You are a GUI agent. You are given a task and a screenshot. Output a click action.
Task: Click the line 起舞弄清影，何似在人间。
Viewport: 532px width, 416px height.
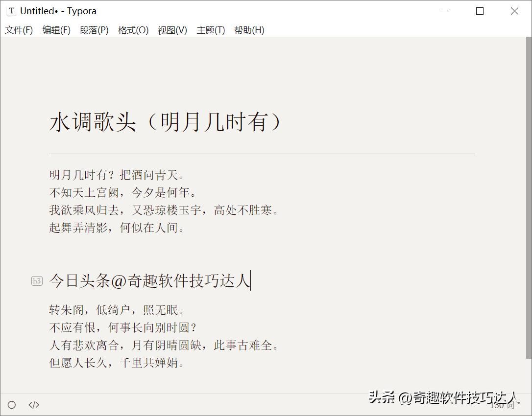coord(117,228)
